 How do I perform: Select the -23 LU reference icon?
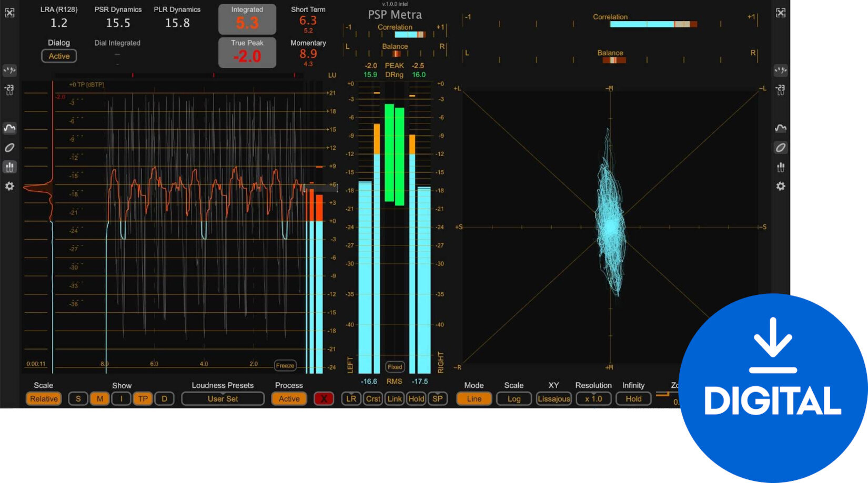[9, 89]
